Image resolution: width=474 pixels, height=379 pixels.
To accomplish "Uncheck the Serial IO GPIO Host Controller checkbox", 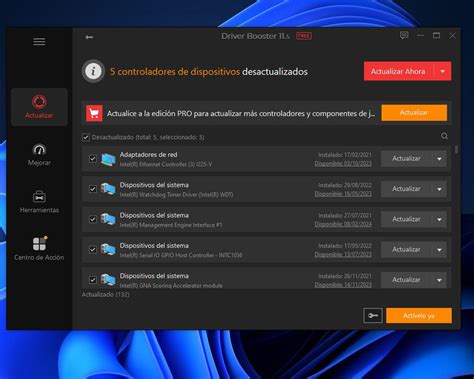I will 93,250.
